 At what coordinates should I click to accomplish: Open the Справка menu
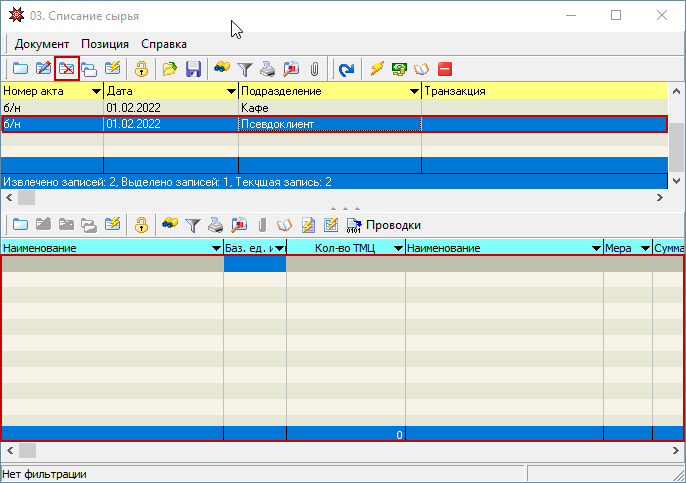tap(164, 44)
